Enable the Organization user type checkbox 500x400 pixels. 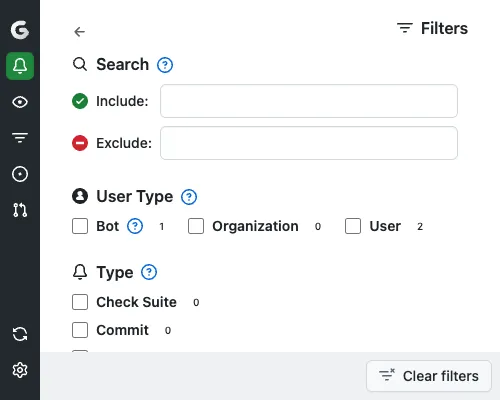point(196,226)
